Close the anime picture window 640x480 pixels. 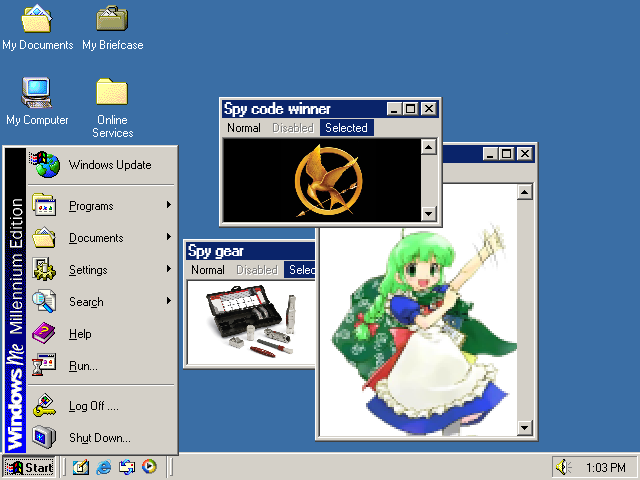[525, 154]
